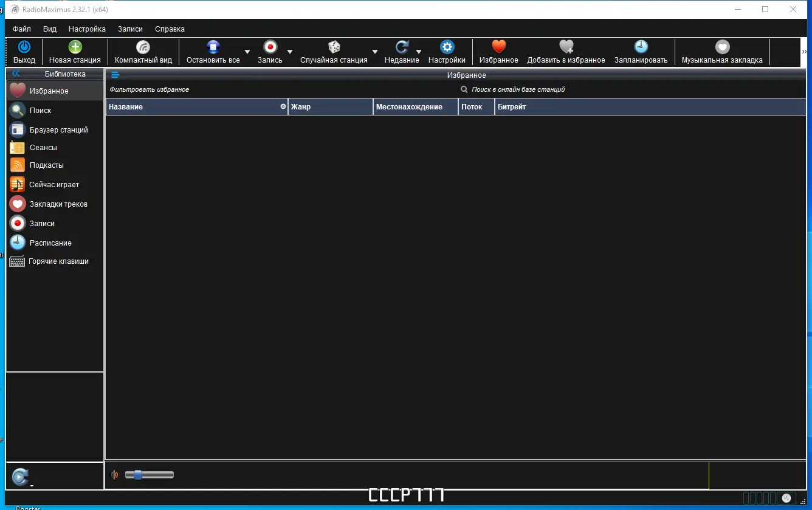The image size is (812, 510).
Task: Mute audio with the speaker icon
Action: click(114, 475)
